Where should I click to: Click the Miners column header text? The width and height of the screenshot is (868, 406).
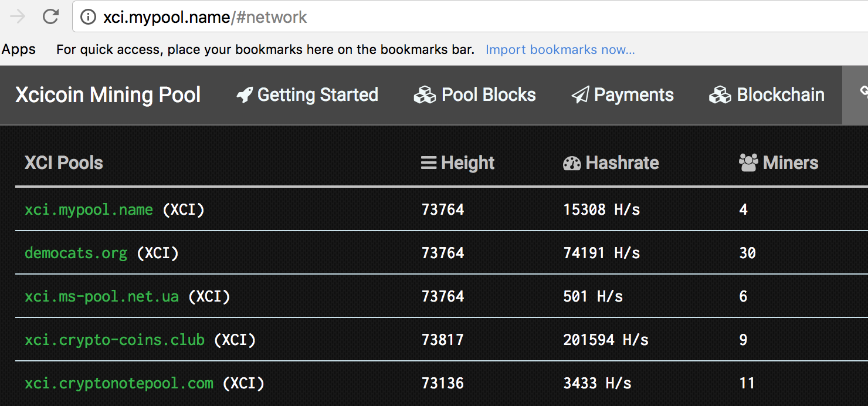click(791, 163)
